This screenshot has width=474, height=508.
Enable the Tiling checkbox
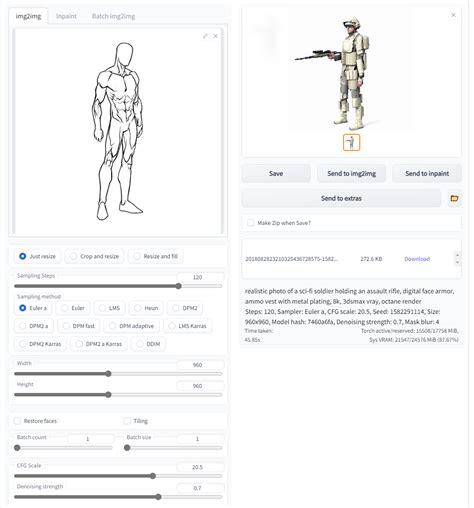pyautogui.click(x=127, y=421)
